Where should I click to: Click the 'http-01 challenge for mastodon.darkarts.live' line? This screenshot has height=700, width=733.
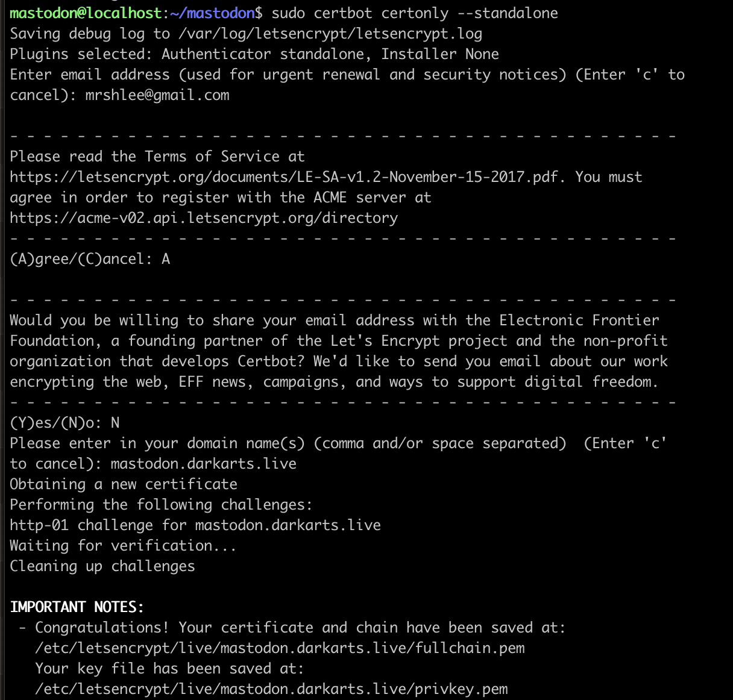[x=195, y=525]
